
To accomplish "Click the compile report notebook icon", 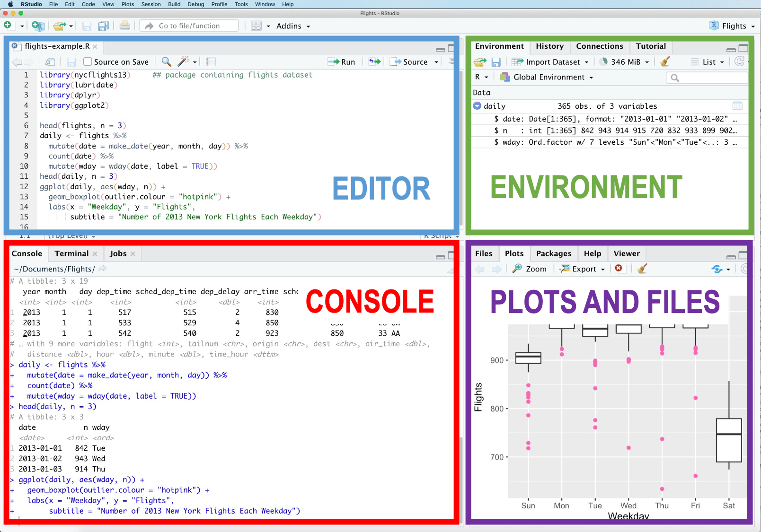I will tap(211, 61).
